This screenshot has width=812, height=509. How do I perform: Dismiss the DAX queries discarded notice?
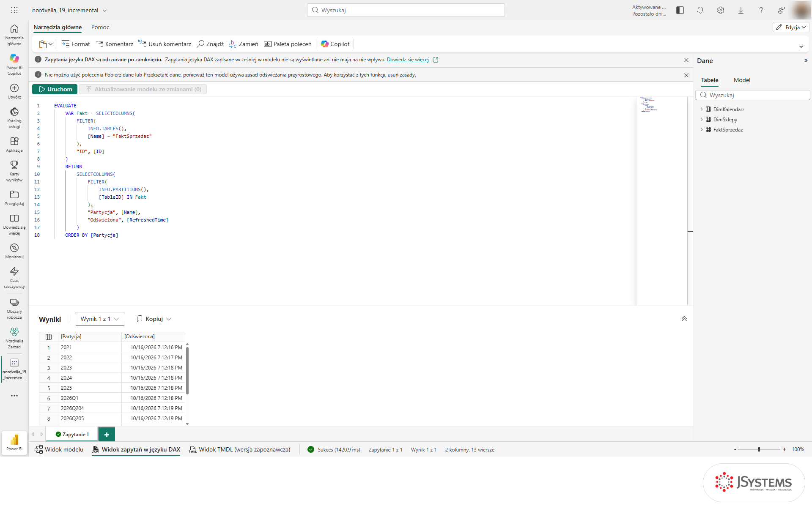click(x=686, y=60)
